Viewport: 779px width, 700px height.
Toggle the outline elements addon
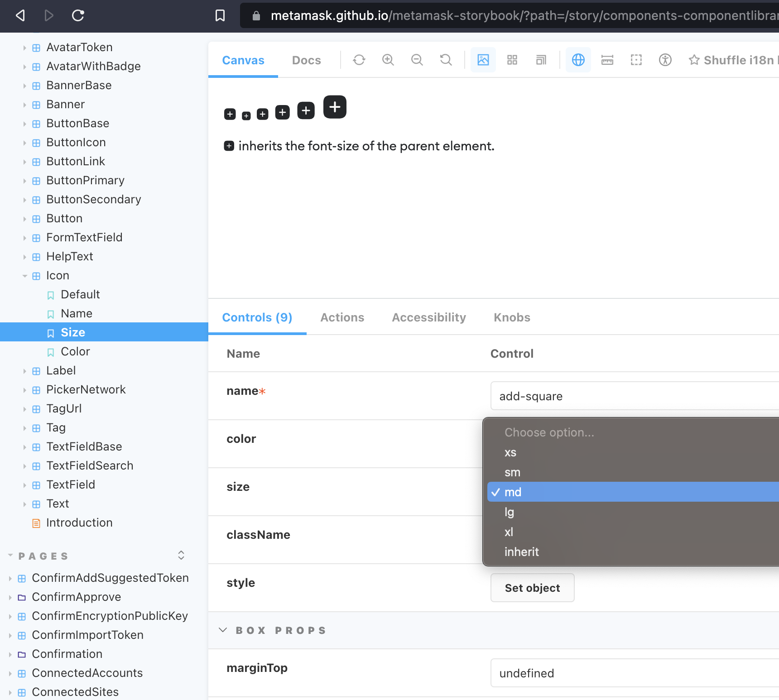636,60
